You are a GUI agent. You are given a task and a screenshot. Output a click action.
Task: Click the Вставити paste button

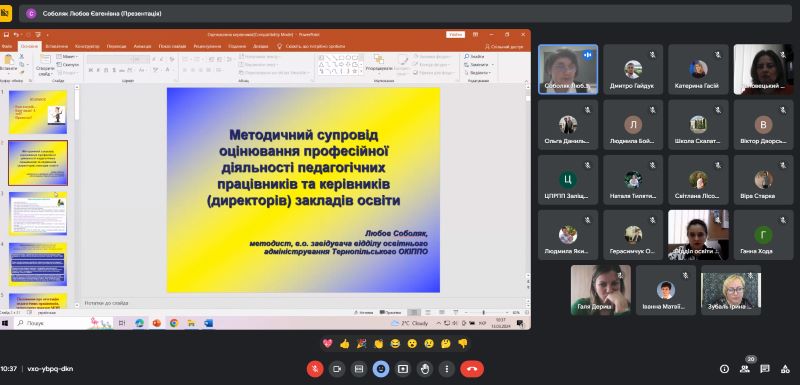8,63
